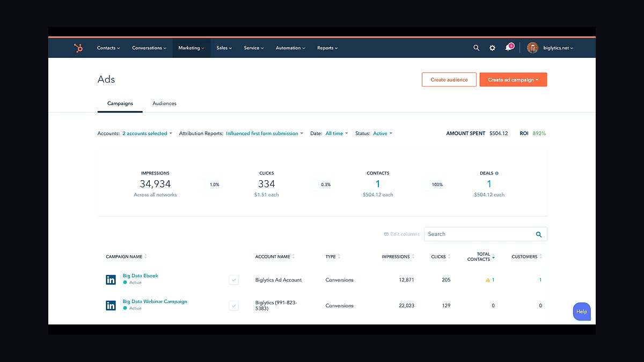644x362 pixels.
Task: Switch to the Campaigns tab
Action: [120, 104]
